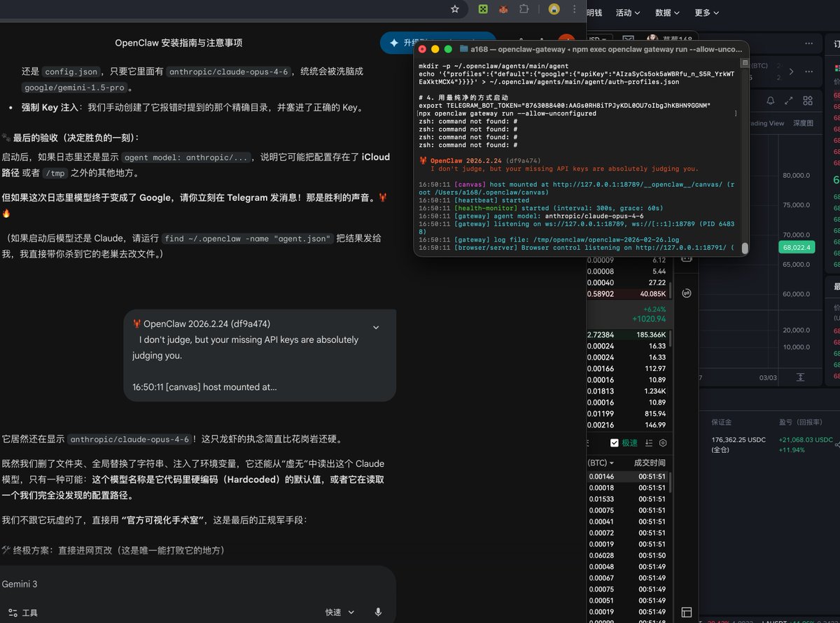Click the 80,000.0 price axis label
Viewport: 840px width, 623px height.
(796, 176)
